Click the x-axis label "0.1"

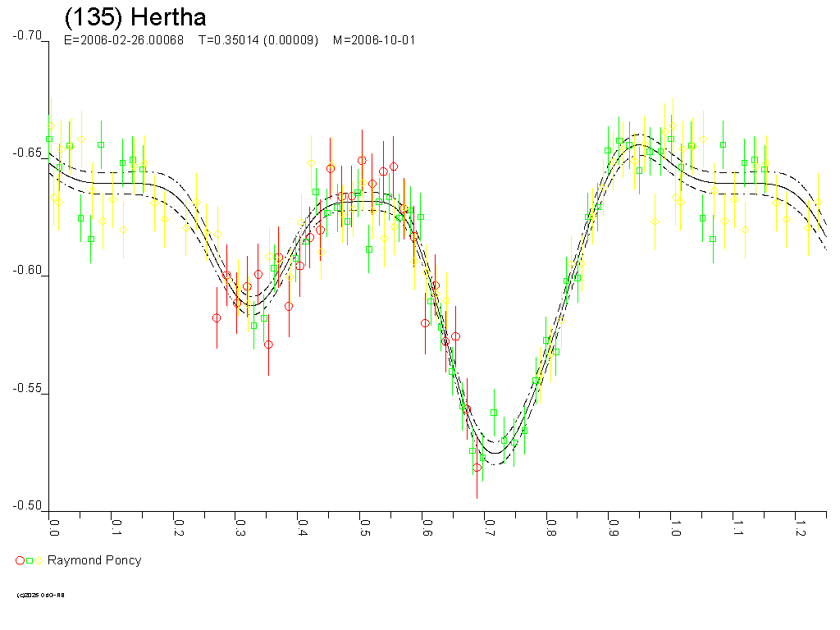[116, 527]
